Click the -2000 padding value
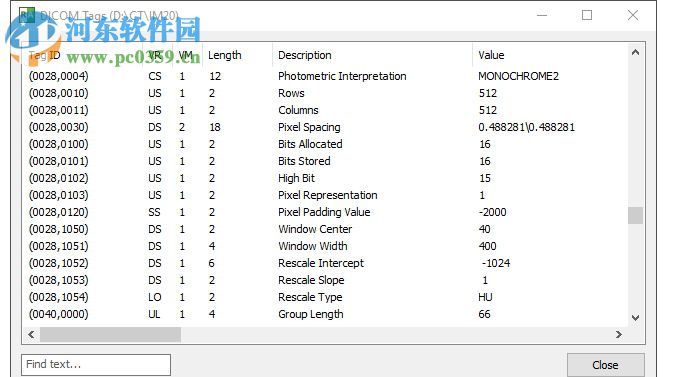Screen dimensions: 676x377 (x=492, y=212)
